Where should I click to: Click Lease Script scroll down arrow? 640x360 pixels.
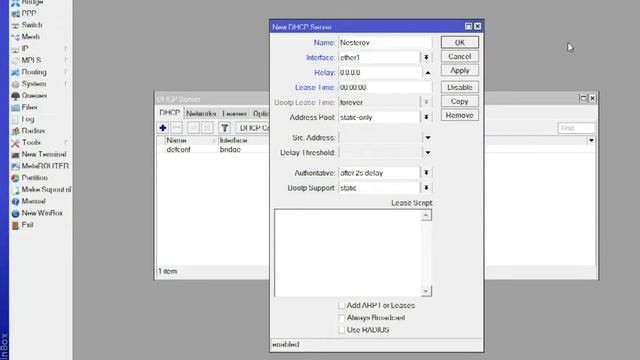(426, 291)
